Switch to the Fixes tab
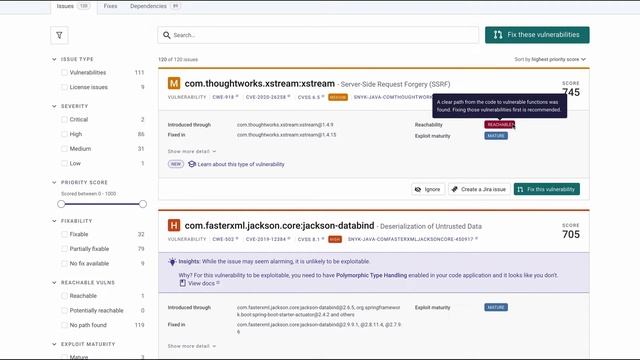Image resolution: width=640 pixels, height=360 pixels. point(110,6)
